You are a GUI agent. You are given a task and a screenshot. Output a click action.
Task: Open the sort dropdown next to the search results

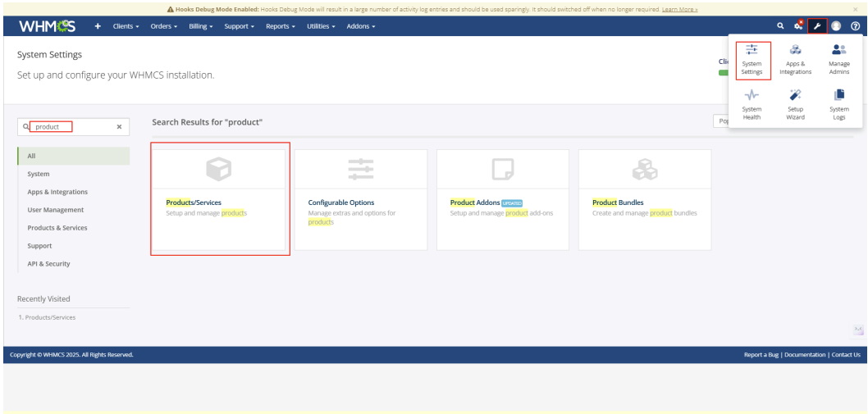pos(721,121)
